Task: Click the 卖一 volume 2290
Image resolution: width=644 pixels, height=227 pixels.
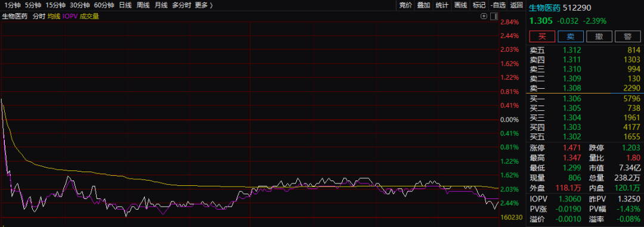Action: coord(632,88)
